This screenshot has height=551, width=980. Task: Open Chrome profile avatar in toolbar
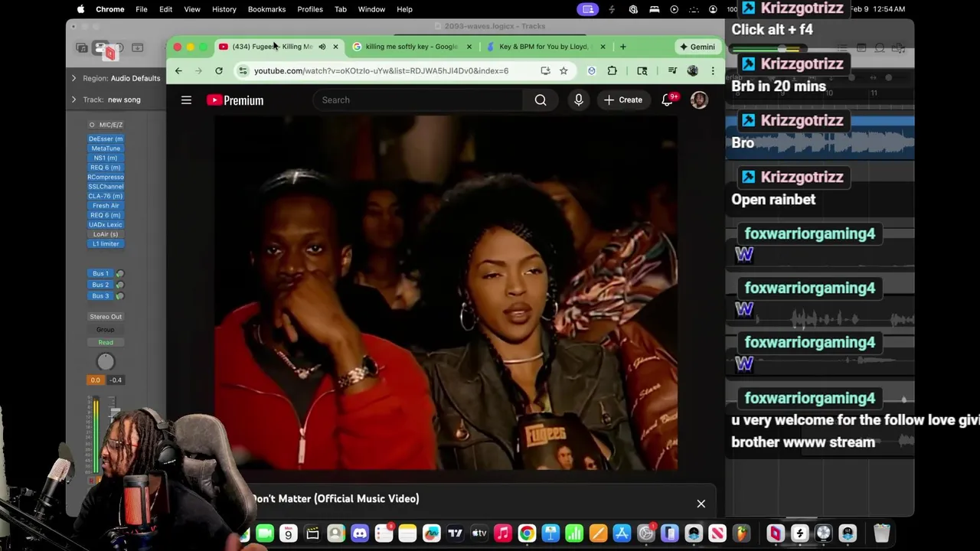(693, 70)
